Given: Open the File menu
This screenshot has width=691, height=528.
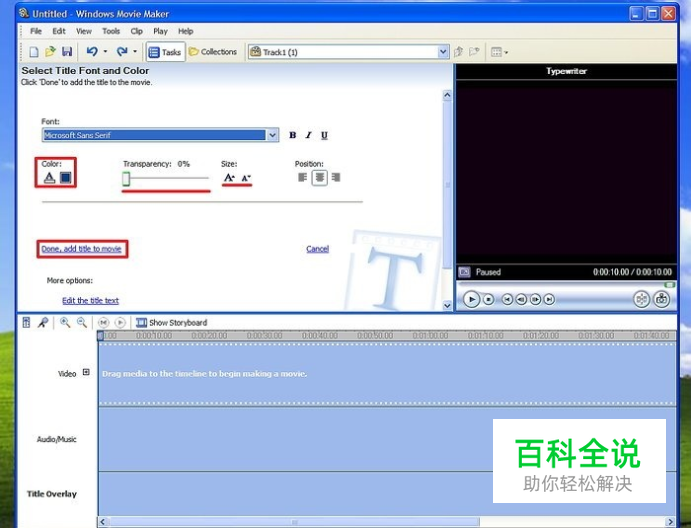Looking at the screenshot, I should [36, 31].
